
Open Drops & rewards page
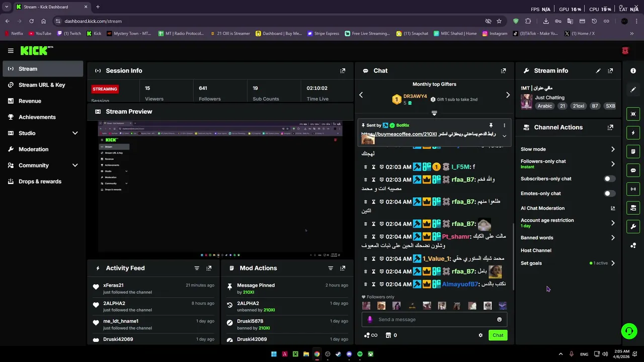[x=43, y=182]
